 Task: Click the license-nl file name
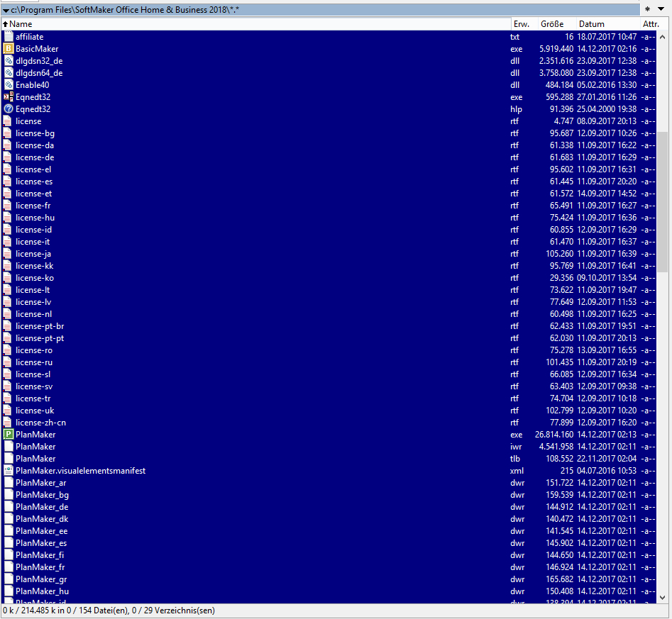[x=34, y=314]
